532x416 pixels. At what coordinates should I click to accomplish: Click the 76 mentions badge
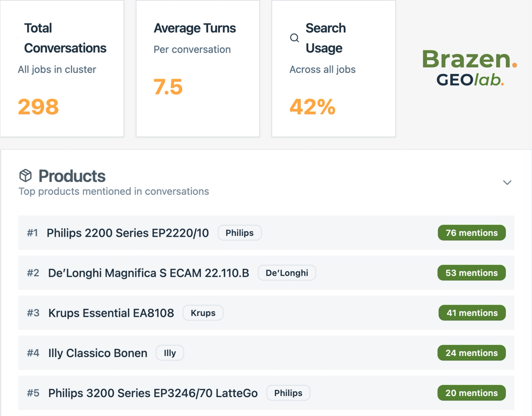472,233
